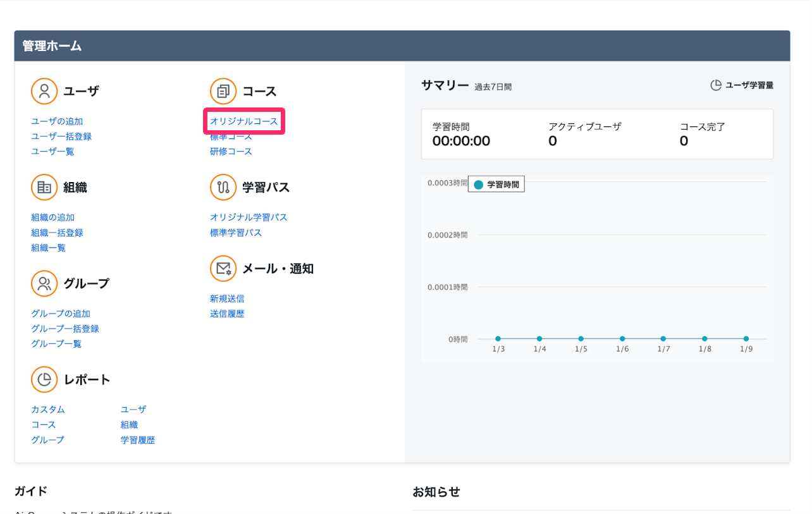Click the 学習パス section path icon
This screenshot has height=514, width=812.
[x=223, y=187]
